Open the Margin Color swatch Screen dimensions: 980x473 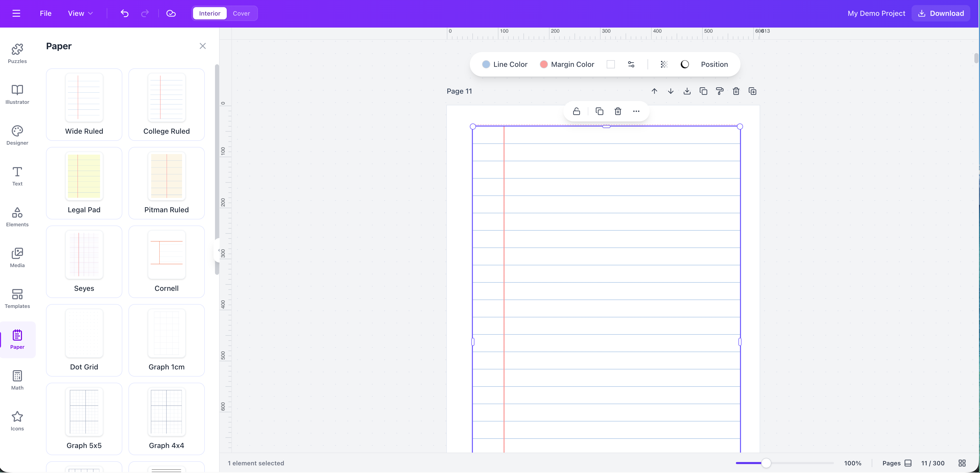pos(544,64)
